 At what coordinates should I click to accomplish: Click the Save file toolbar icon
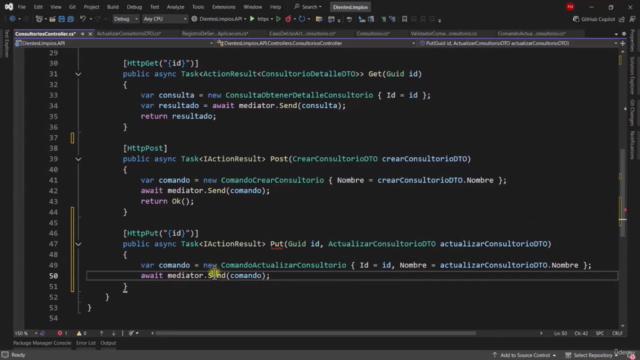coord(61,19)
